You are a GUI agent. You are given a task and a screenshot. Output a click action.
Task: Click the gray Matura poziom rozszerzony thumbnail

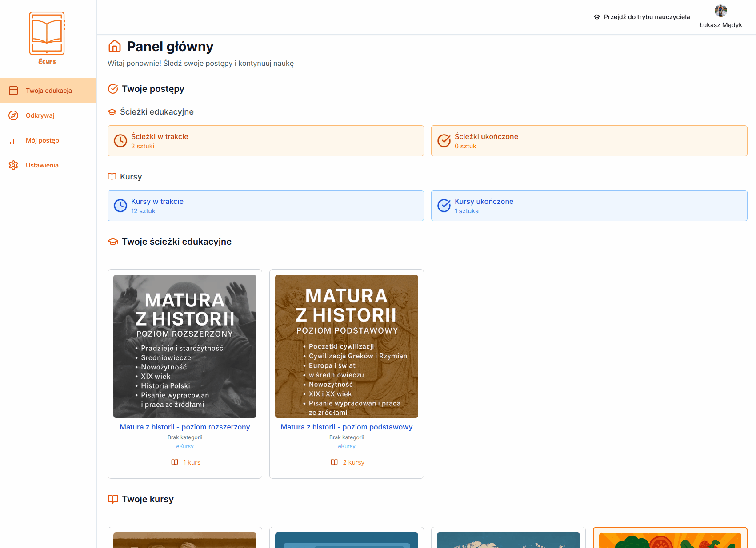185,346
